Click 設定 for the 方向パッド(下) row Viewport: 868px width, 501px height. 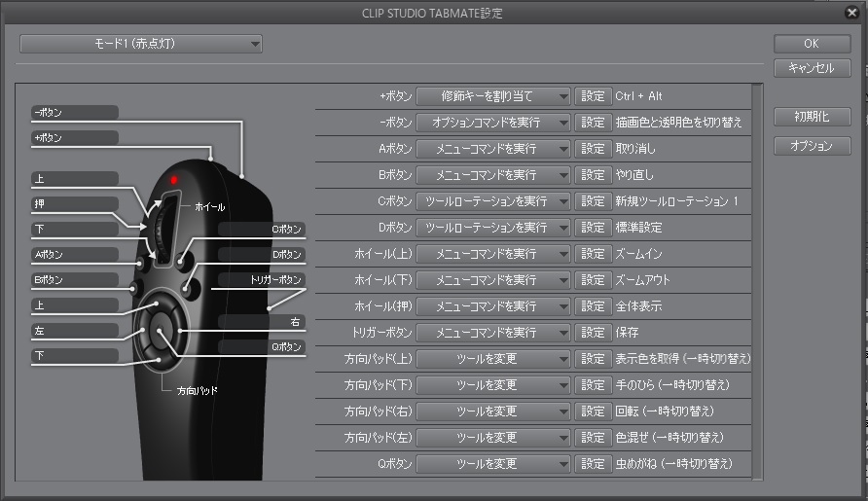pos(593,385)
